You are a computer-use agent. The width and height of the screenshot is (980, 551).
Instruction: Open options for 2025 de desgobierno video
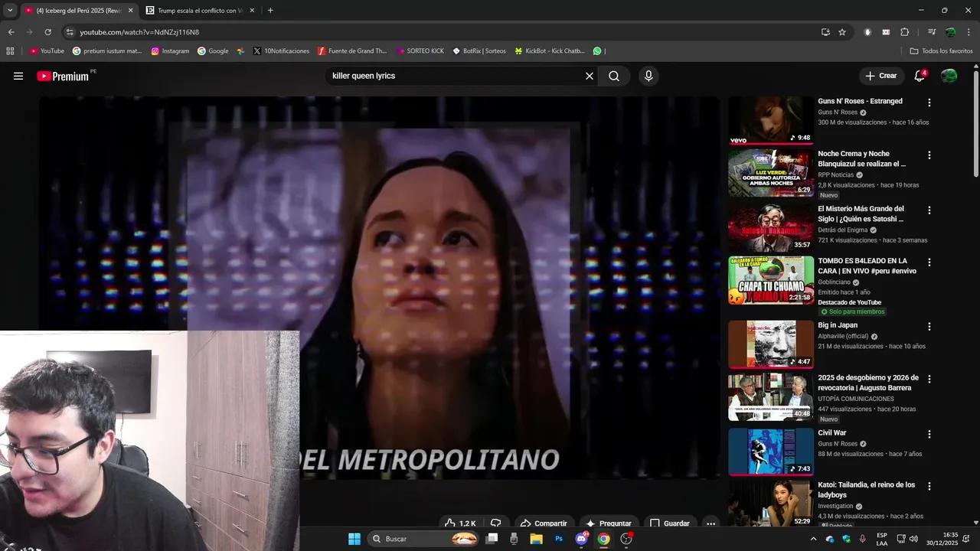(x=929, y=379)
